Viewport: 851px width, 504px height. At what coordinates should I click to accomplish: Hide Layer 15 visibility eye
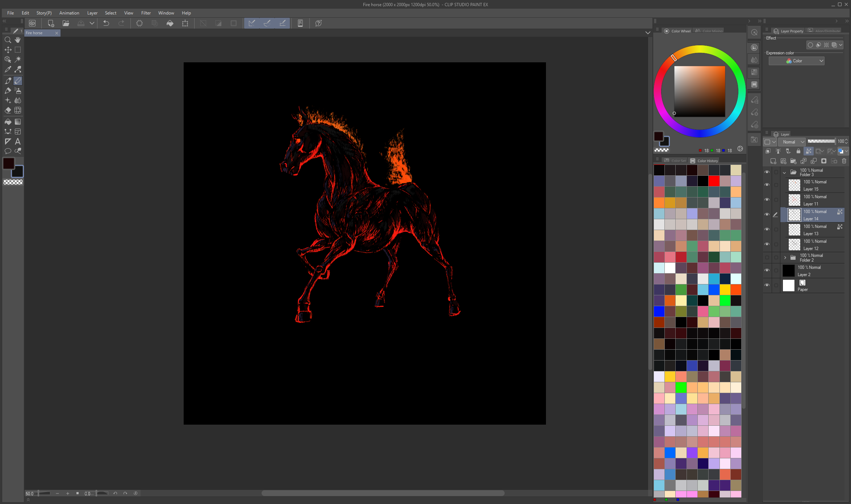click(767, 185)
